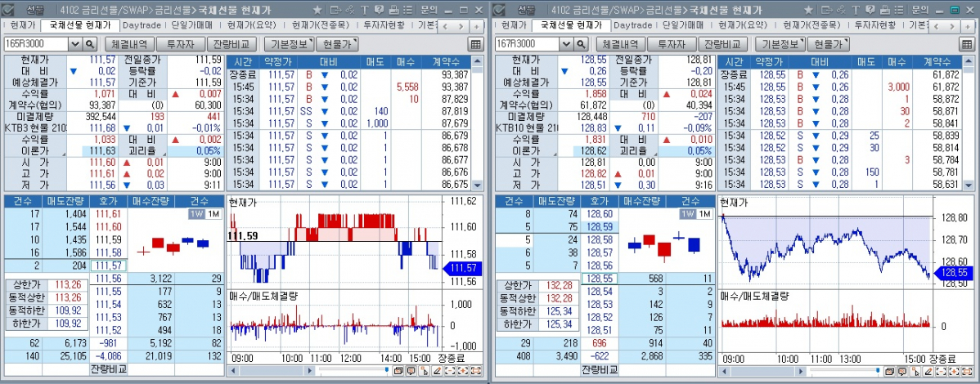980x384 pixels.
Task: Open help question icon in right window
Action: click(x=870, y=10)
